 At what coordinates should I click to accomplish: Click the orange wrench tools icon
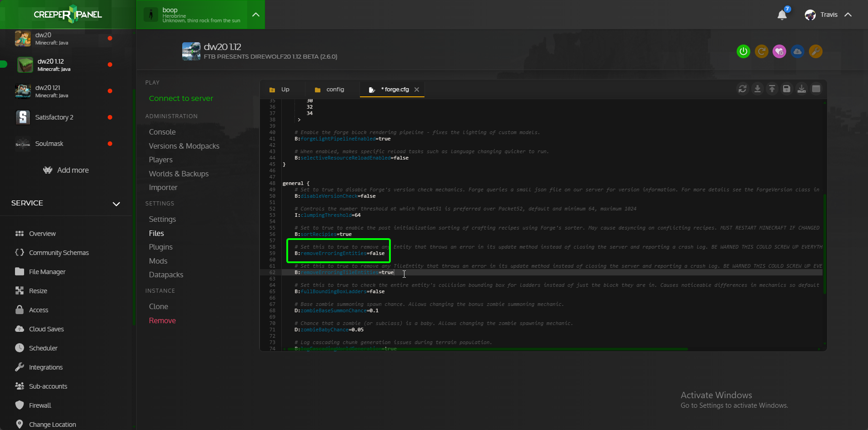pyautogui.click(x=816, y=51)
